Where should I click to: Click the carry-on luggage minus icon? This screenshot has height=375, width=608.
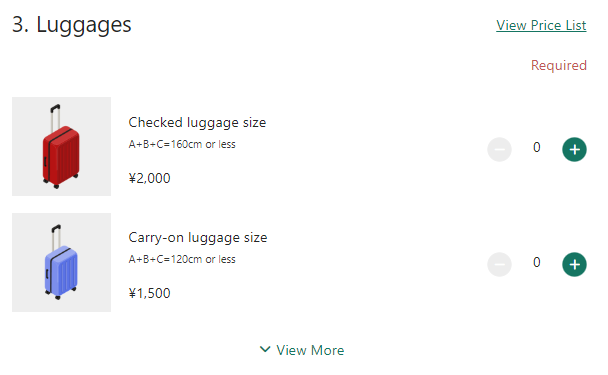[x=499, y=264]
